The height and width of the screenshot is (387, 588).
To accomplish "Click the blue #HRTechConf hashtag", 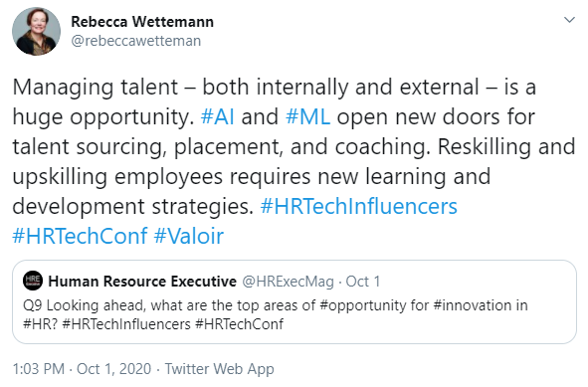I will pos(80,236).
